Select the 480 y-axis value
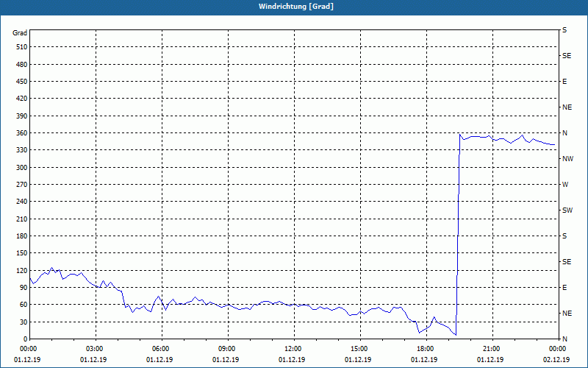 [22, 64]
